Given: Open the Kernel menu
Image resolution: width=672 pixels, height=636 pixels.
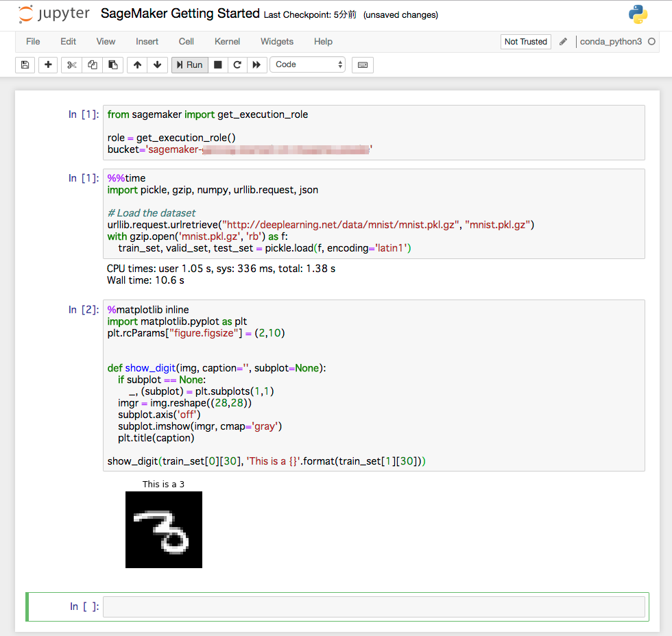Looking at the screenshot, I should [x=227, y=42].
